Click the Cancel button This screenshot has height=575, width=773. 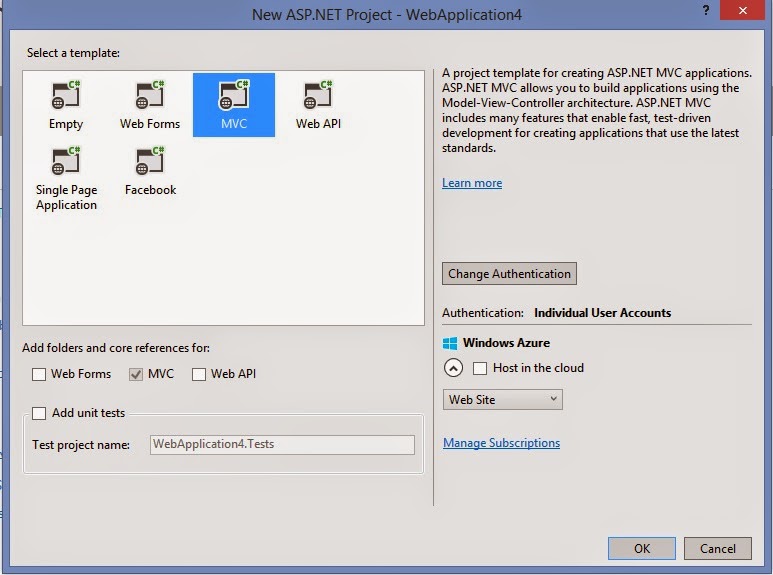(718, 548)
